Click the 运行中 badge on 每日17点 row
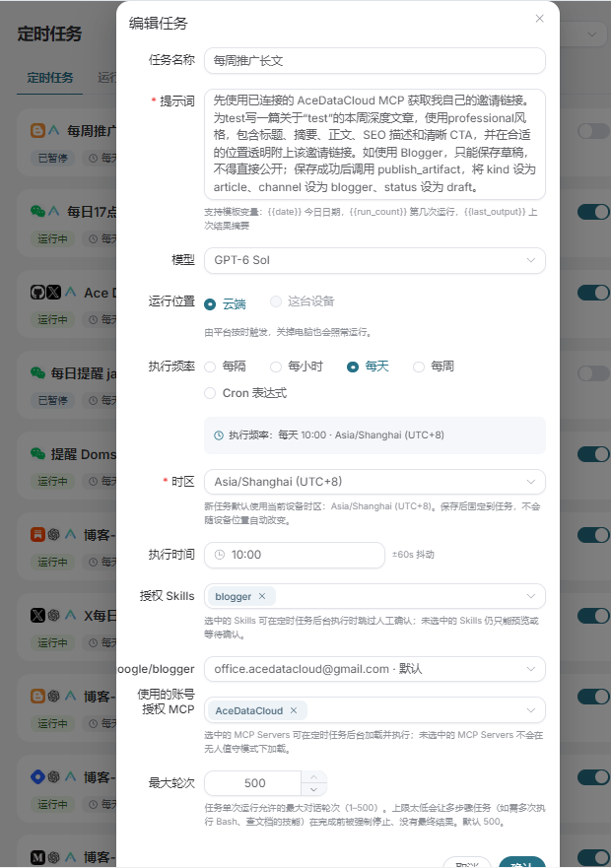 (52, 239)
